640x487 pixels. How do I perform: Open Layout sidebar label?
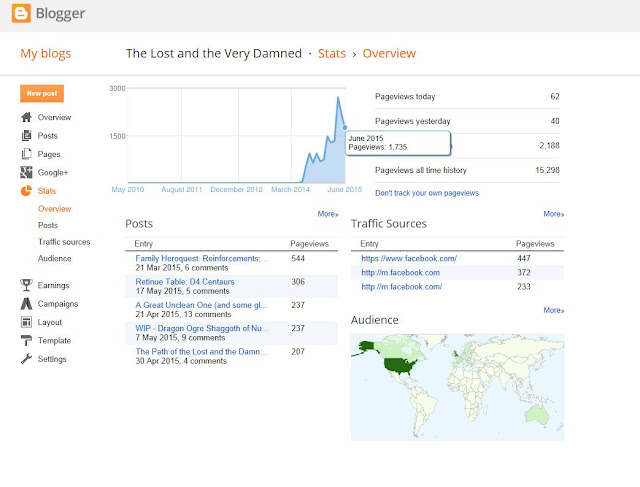pos(50,322)
